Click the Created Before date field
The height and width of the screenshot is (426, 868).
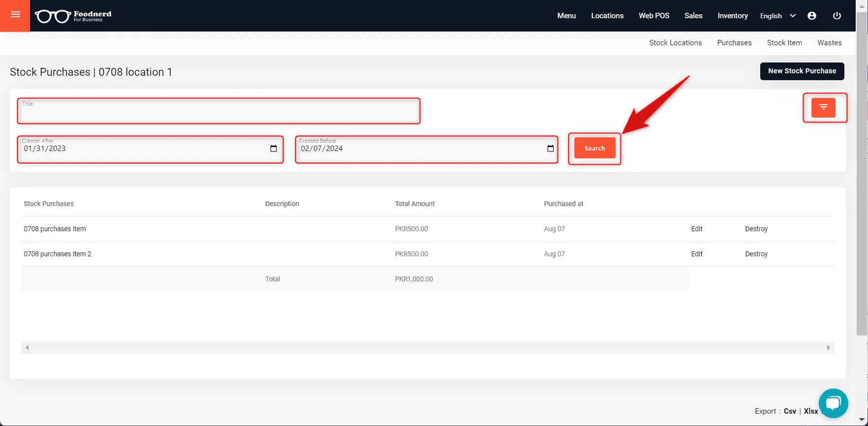(427, 149)
